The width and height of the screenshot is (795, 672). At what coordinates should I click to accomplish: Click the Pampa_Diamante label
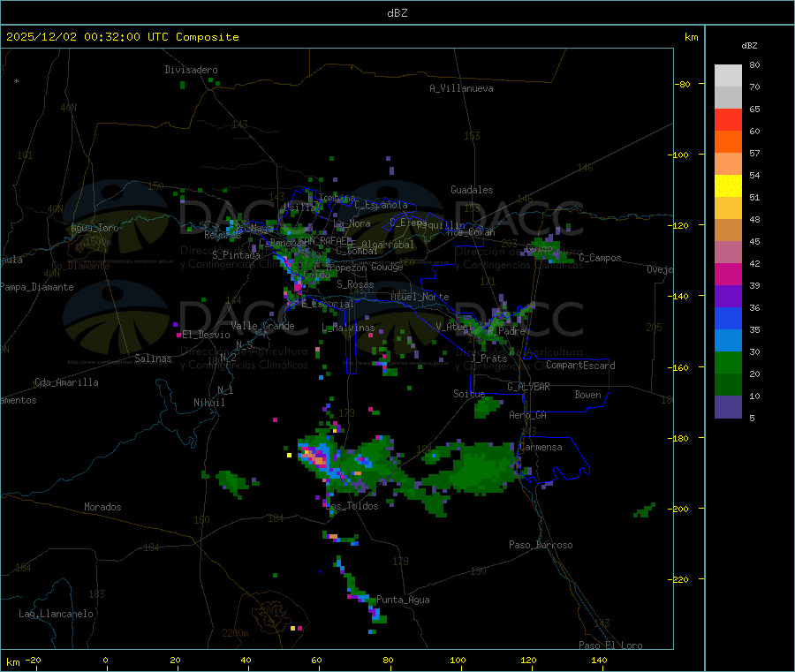37,287
